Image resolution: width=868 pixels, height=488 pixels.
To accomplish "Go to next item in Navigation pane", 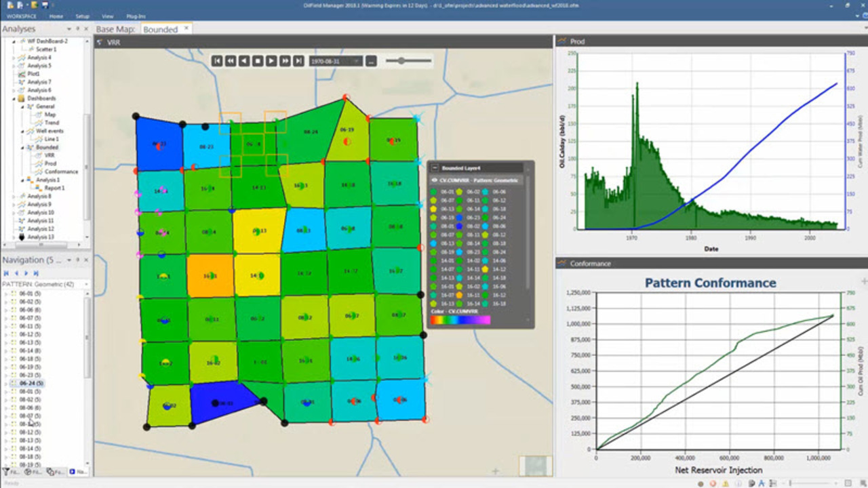I will click(x=26, y=273).
